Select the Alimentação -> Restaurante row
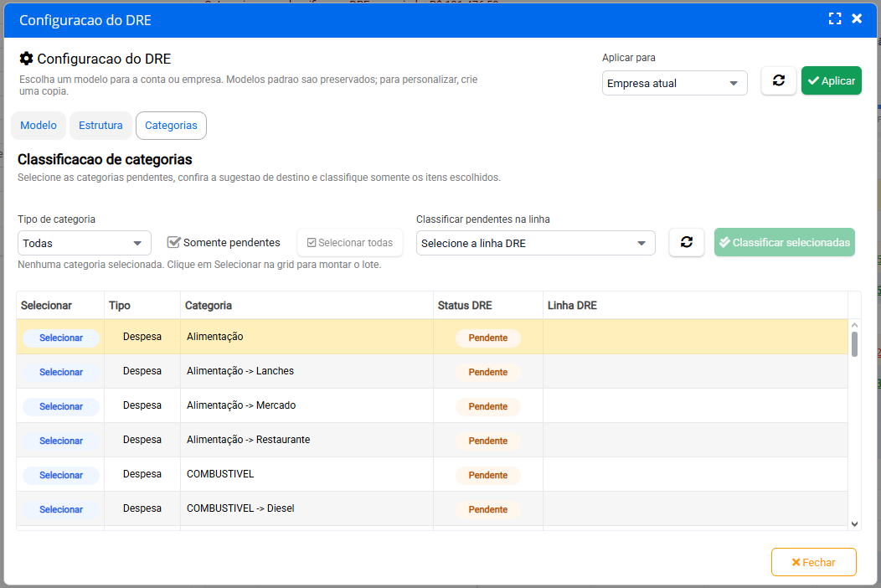The height and width of the screenshot is (588, 881). click(60, 441)
